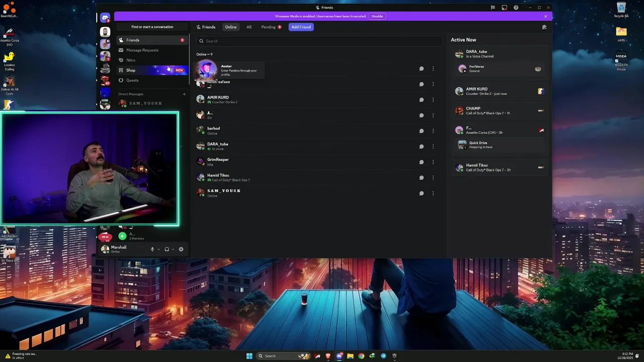
Task: Open more menu for GrimReaper
Action: click(x=433, y=162)
